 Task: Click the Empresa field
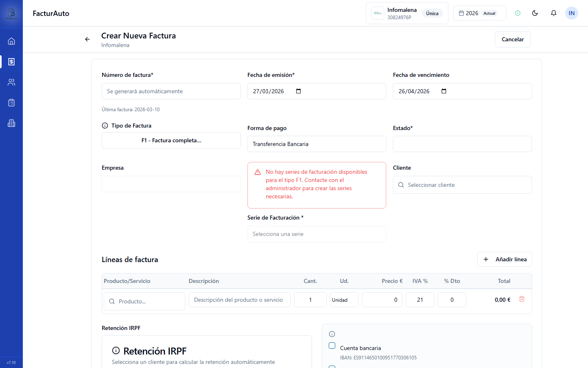[171, 184]
